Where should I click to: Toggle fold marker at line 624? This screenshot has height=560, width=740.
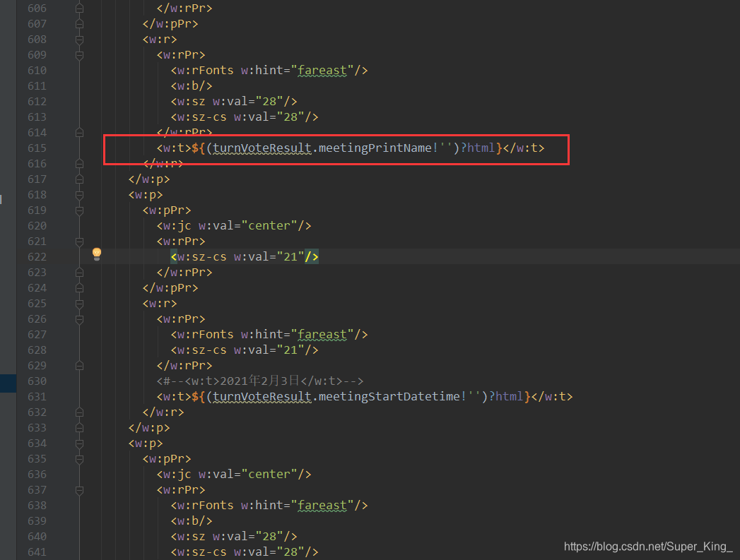coord(79,289)
